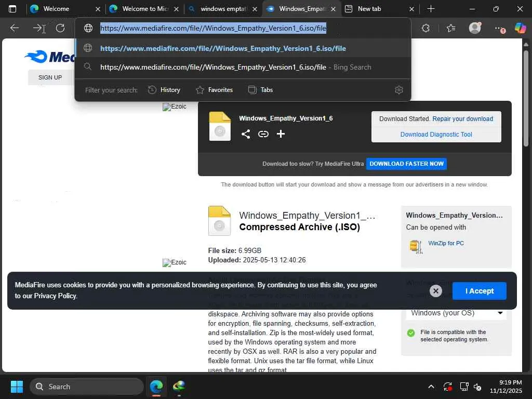The width and height of the screenshot is (532, 399).
Task: Open the Favorites star list icon
Action: [451, 28]
